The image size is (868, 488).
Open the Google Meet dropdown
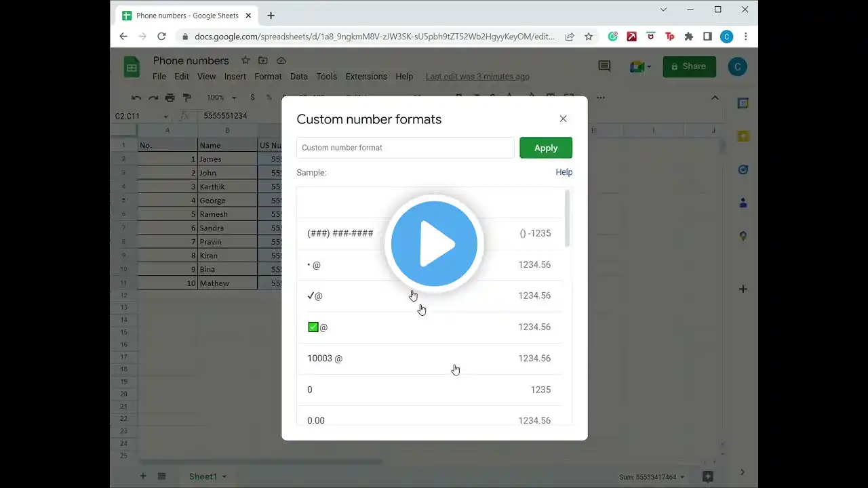tap(640, 66)
